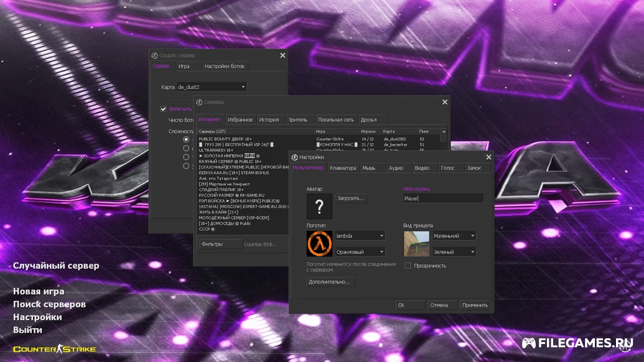Viewport: 644px width, 362px height.
Task: Open the Карта de_dust2 map dropdown
Action: (x=212, y=87)
